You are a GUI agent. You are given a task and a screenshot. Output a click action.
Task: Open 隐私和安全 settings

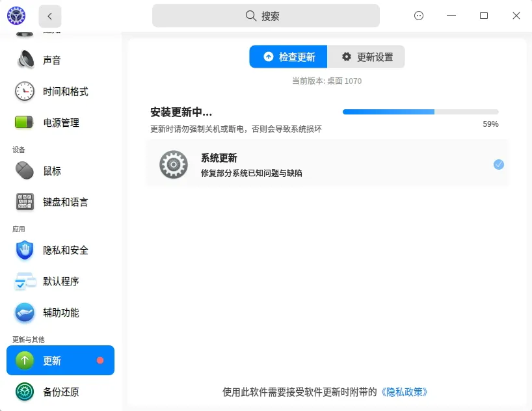click(x=60, y=250)
